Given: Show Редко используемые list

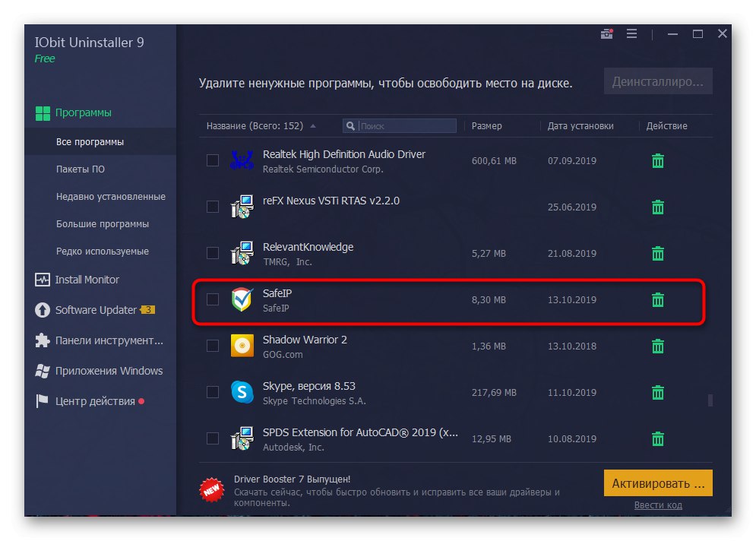Looking at the screenshot, I should 103,252.
